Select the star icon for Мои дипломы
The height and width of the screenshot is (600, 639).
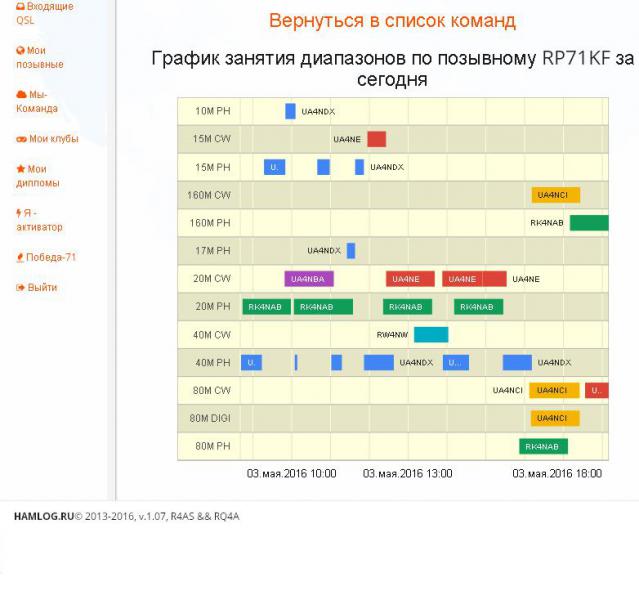tap(20, 169)
